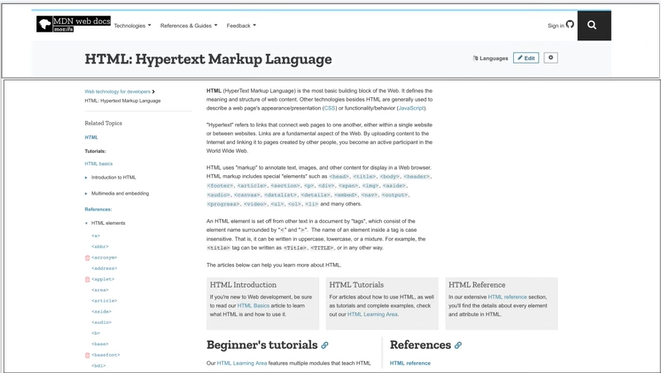Screen dimensions: 661x373
Task: Click the <footer> element link in article
Action: pyautogui.click(x=220, y=186)
